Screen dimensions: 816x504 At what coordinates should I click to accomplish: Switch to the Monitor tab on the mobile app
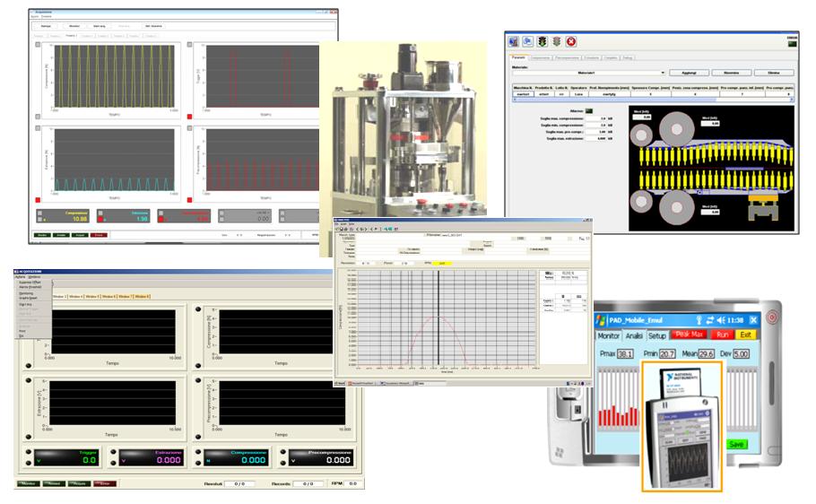(608, 335)
